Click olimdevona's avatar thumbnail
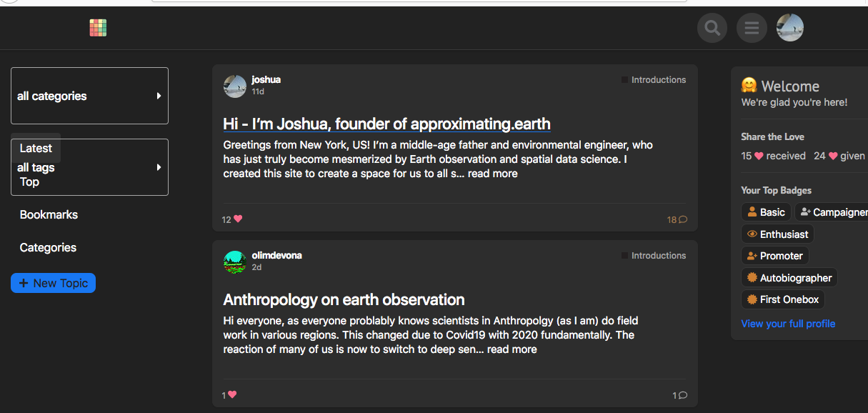This screenshot has width=868, height=413. click(x=235, y=262)
